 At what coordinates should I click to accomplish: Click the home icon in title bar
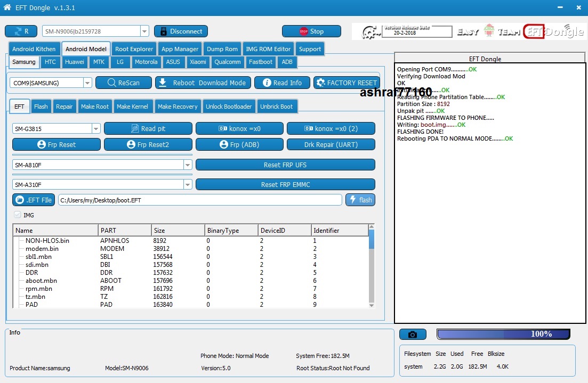(7, 7)
